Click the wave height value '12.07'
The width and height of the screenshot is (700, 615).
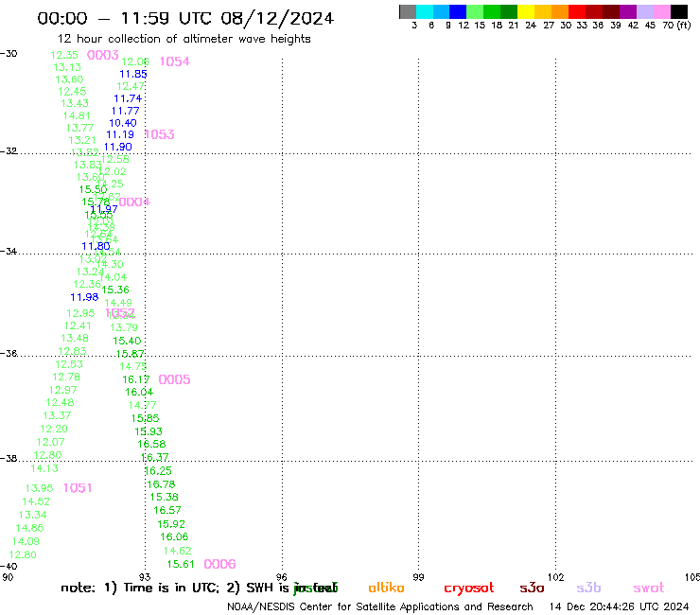(50, 442)
